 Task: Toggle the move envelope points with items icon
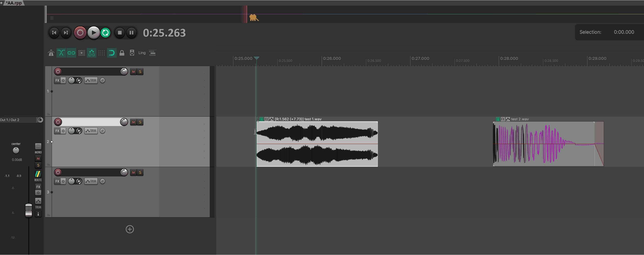[91, 53]
